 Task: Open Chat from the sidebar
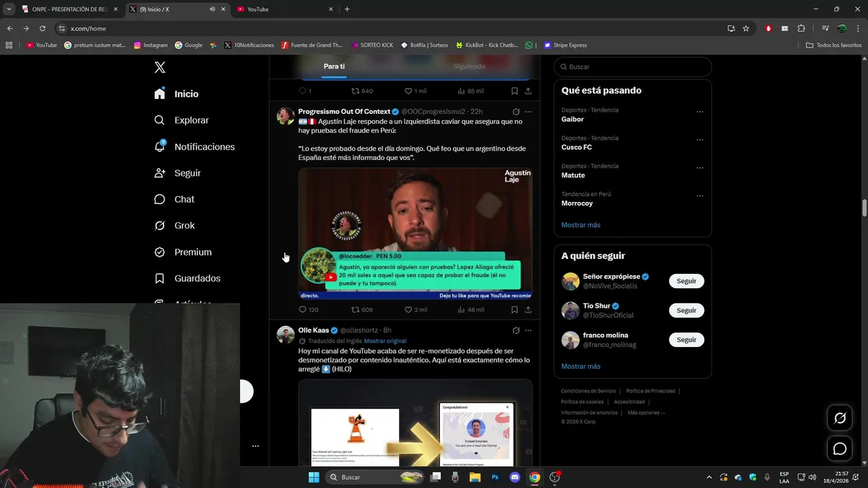(x=174, y=199)
